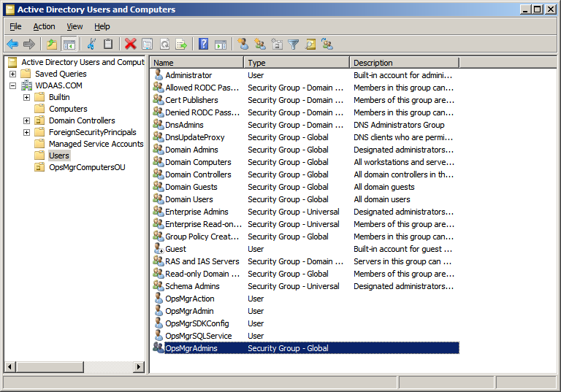The image size is (561, 392).
Task: Click the Guest disabled user icon
Action: (x=159, y=249)
